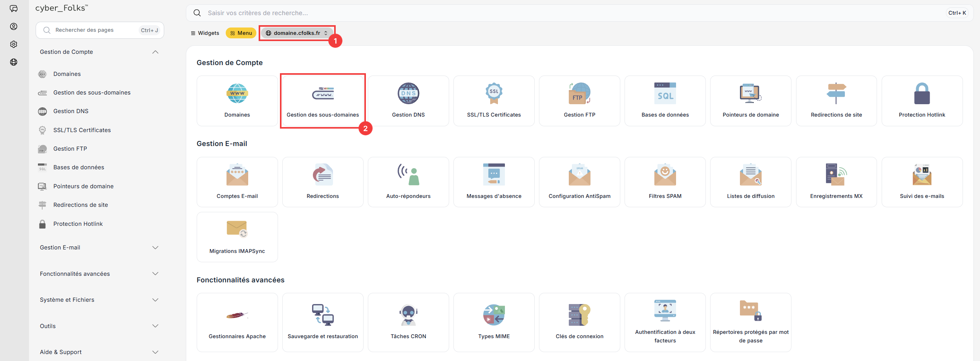Screen dimensions: 980x361
Task: Expand Système et Fichiers sidebar section
Action: [x=100, y=300]
